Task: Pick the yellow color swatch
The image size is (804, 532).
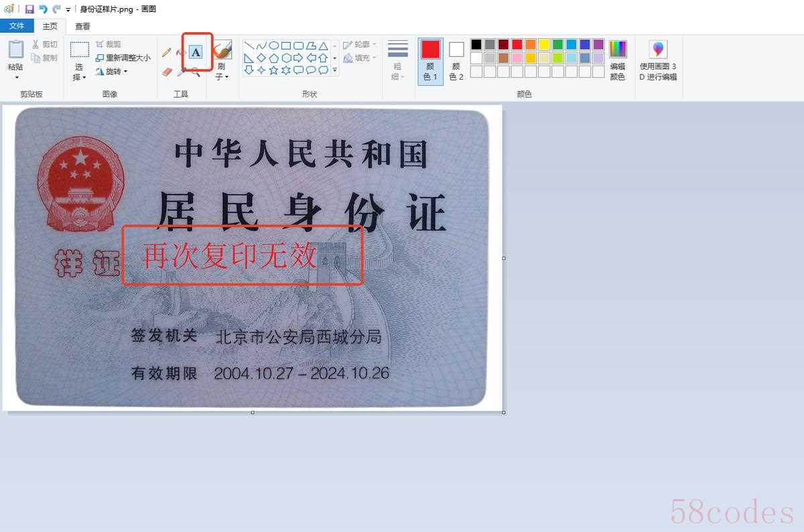Action: click(x=544, y=44)
